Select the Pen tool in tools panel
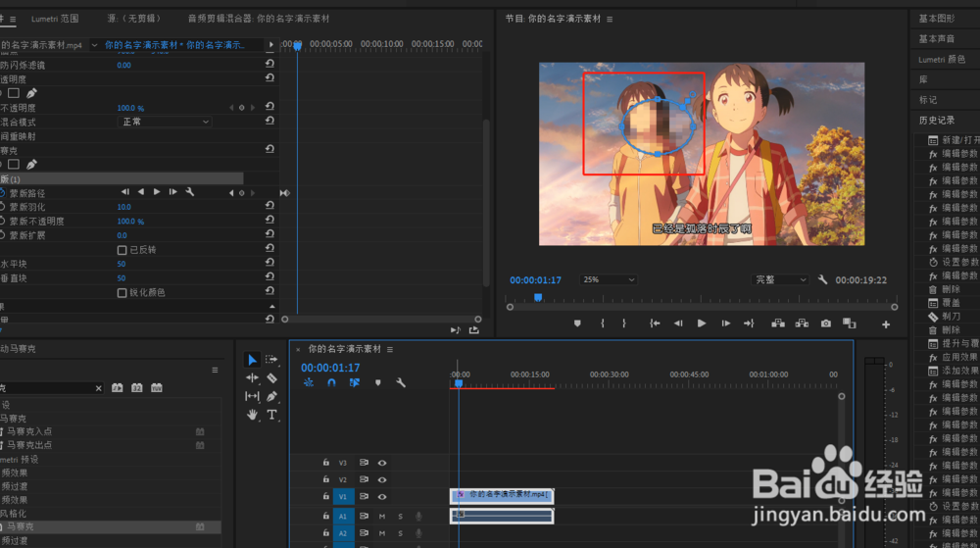The width and height of the screenshot is (980, 548). (x=271, y=396)
